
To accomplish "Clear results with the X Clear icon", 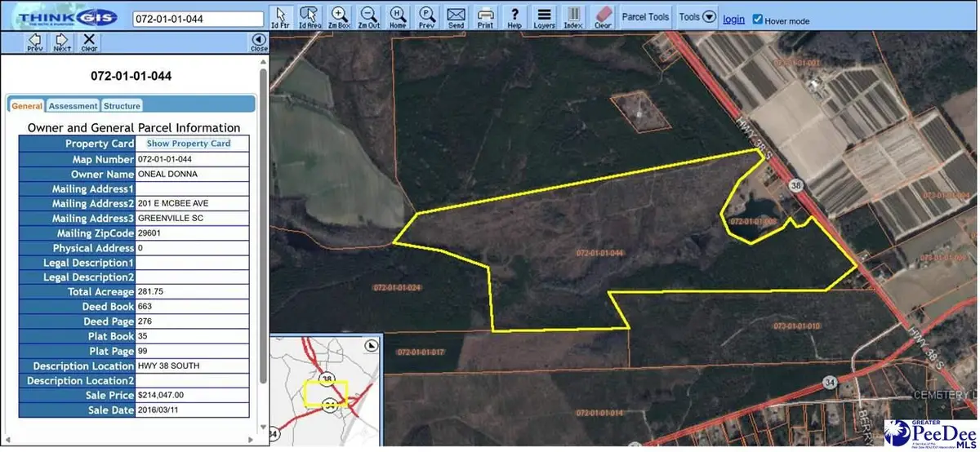I will point(89,42).
